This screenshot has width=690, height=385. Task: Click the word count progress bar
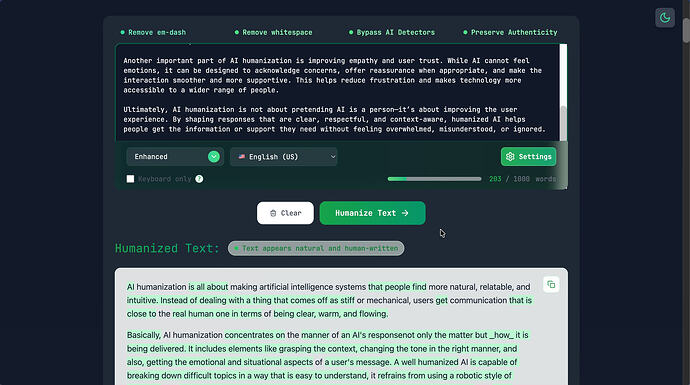click(434, 179)
